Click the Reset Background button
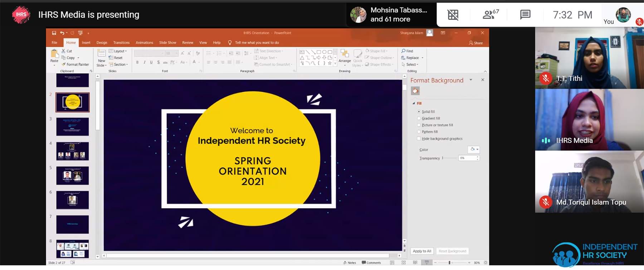 click(452, 251)
